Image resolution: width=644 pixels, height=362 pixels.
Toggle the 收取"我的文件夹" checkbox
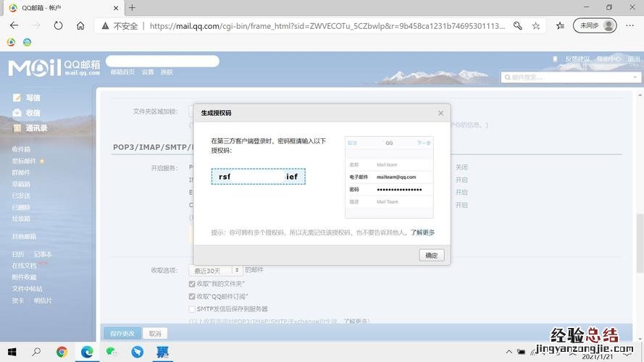point(192,284)
